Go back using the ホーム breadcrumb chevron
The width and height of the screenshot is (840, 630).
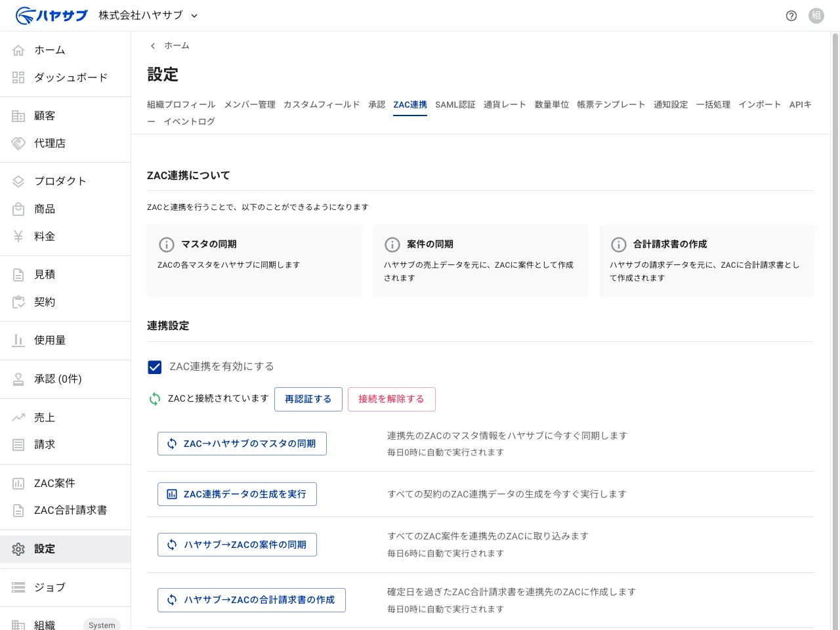[153, 45]
